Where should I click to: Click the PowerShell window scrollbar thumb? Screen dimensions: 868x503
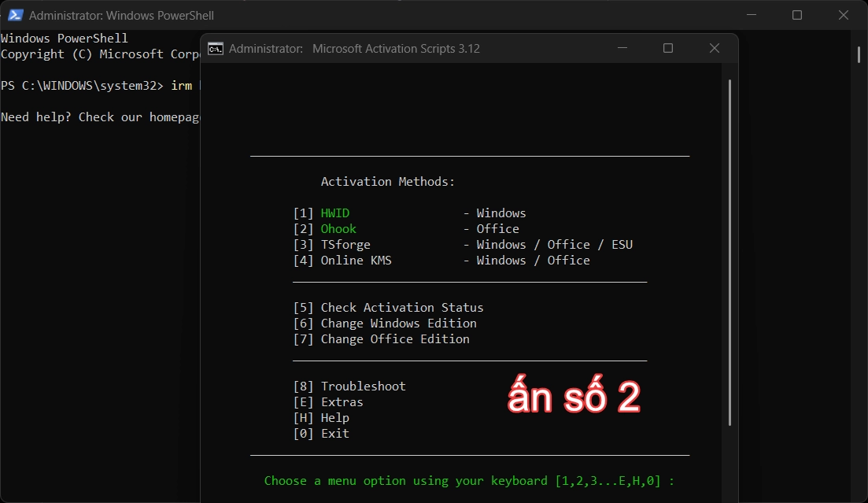tap(859, 55)
